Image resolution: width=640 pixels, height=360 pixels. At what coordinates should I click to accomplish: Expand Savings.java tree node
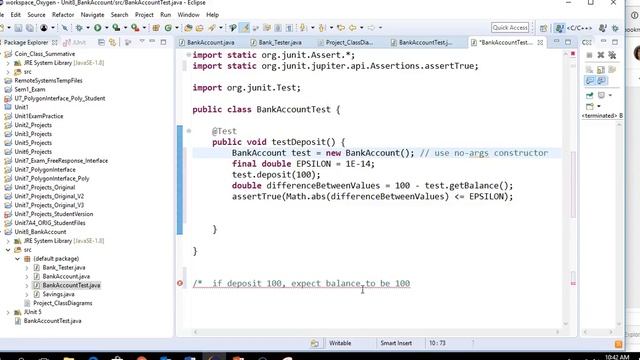click(27, 294)
